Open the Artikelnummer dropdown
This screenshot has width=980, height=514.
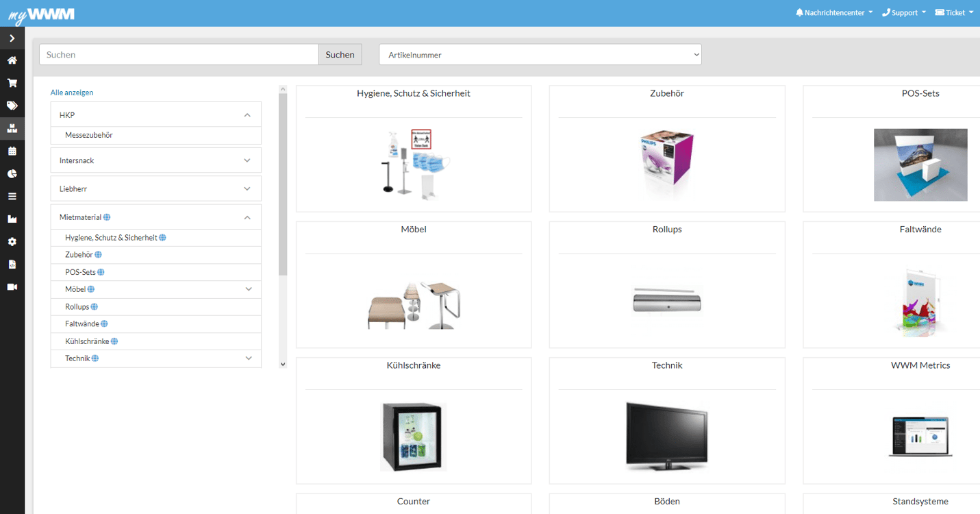(x=540, y=54)
